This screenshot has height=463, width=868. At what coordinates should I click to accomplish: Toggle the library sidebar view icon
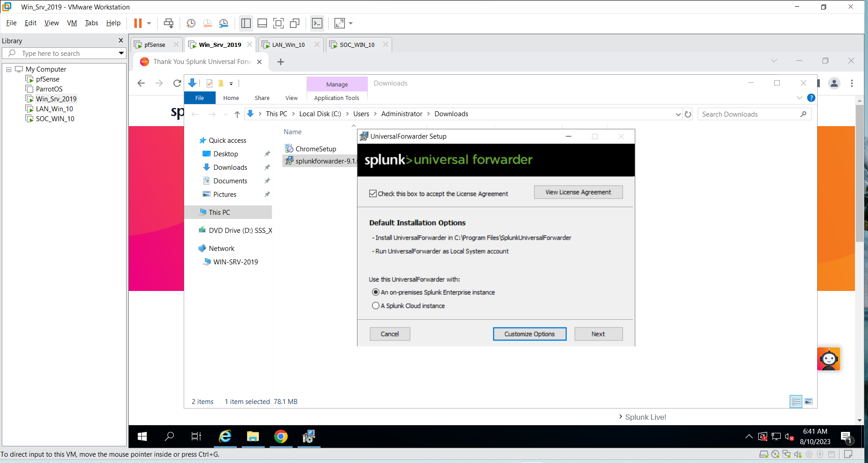click(x=246, y=23)
